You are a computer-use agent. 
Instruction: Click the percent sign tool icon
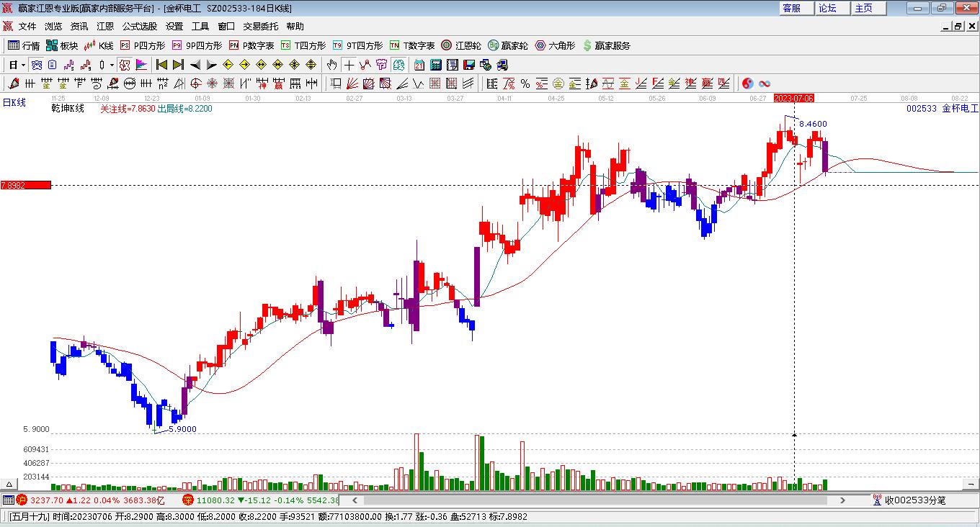click(x=525, y=84)
